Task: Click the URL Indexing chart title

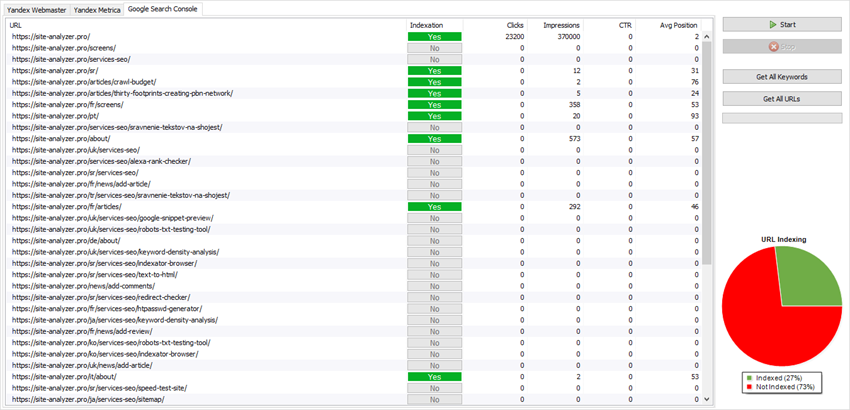Action: pyautogui.click(x=782, y=239)
